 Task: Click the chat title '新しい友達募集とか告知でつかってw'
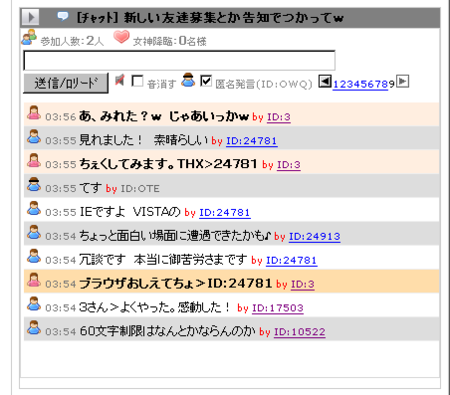click(234, 17)
